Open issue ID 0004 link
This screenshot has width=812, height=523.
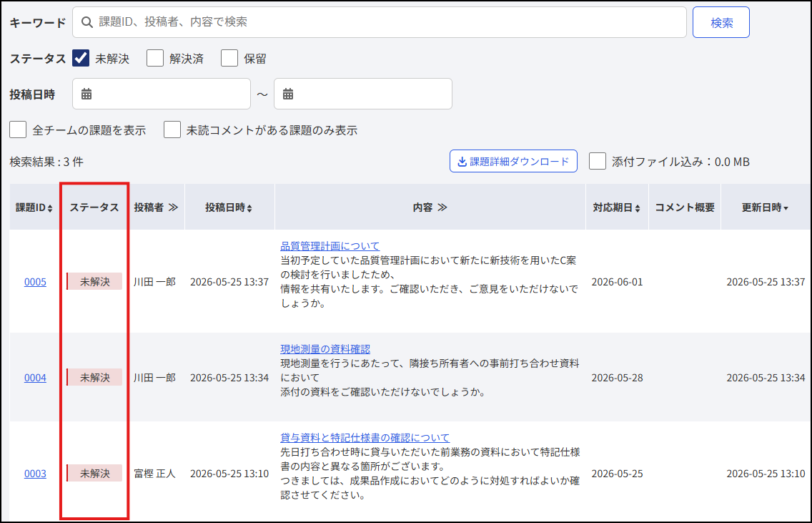coord(35,378)
